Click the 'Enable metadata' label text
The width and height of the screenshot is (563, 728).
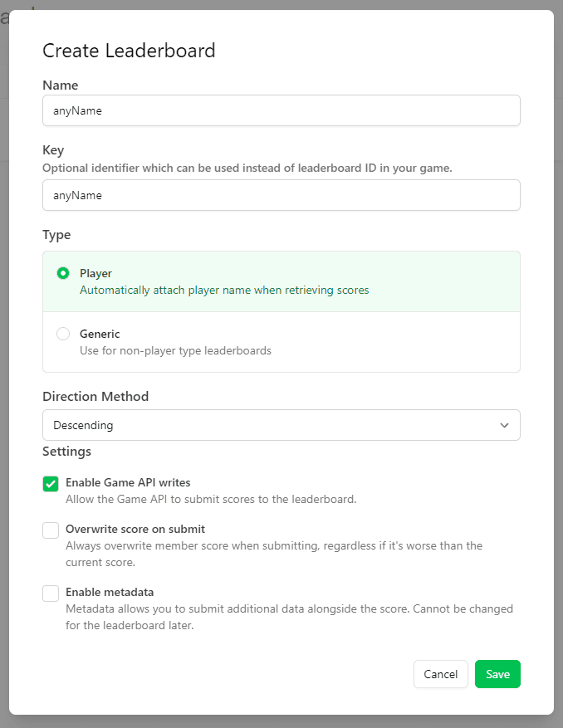110,592
